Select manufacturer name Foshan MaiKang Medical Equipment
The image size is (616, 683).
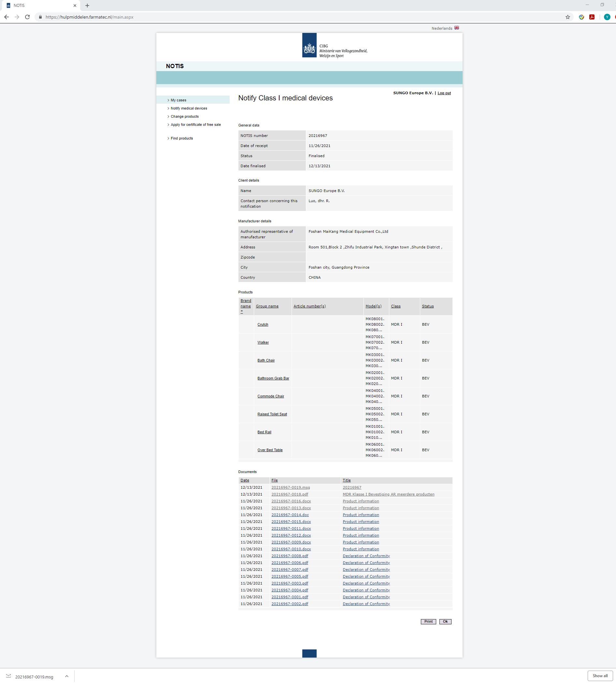pyautogui.click(x=348, y=232)
